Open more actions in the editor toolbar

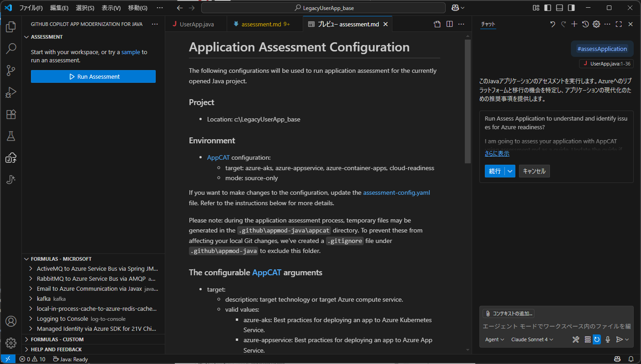coord(461,24)
